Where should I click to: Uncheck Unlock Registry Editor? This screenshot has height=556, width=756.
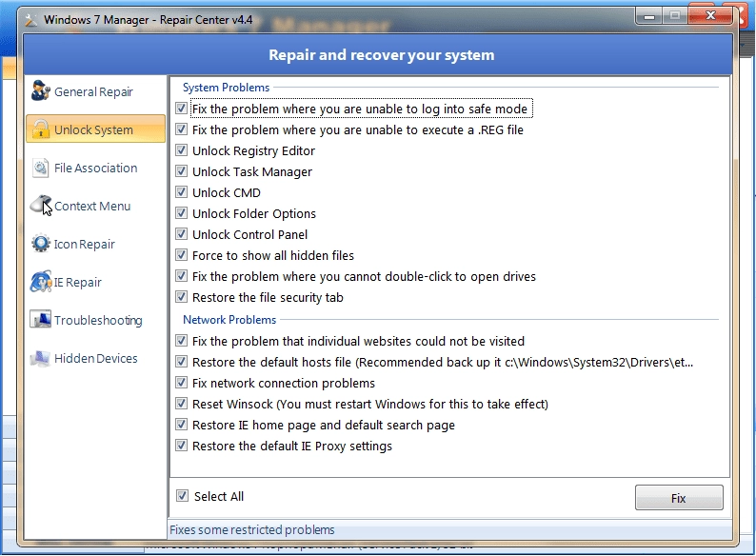tap(181, 150)
